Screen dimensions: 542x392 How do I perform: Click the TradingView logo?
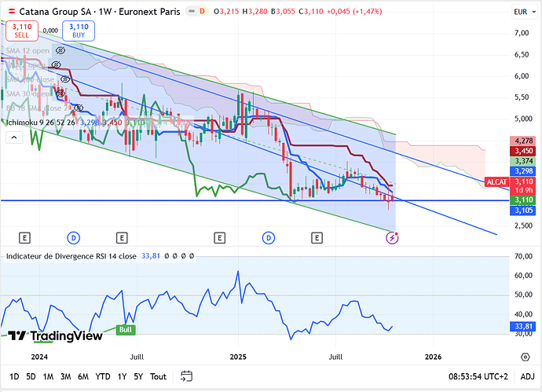55,335
